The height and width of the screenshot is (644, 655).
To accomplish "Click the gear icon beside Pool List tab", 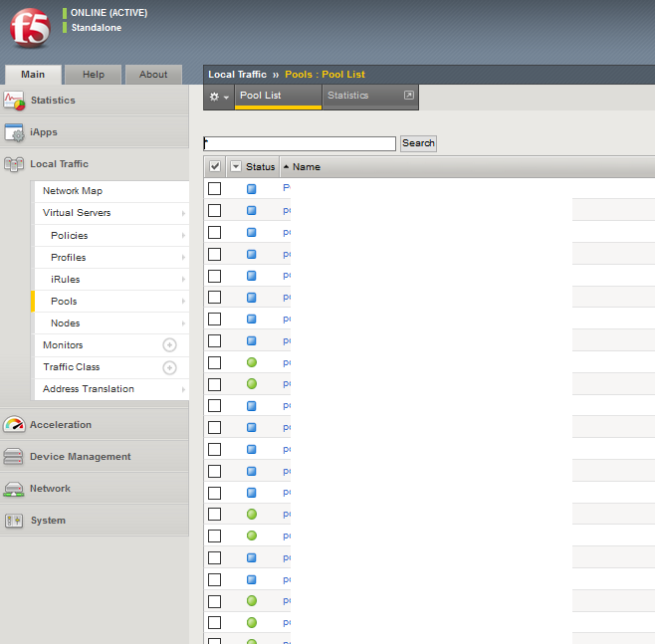I will (x=214, y=97).
